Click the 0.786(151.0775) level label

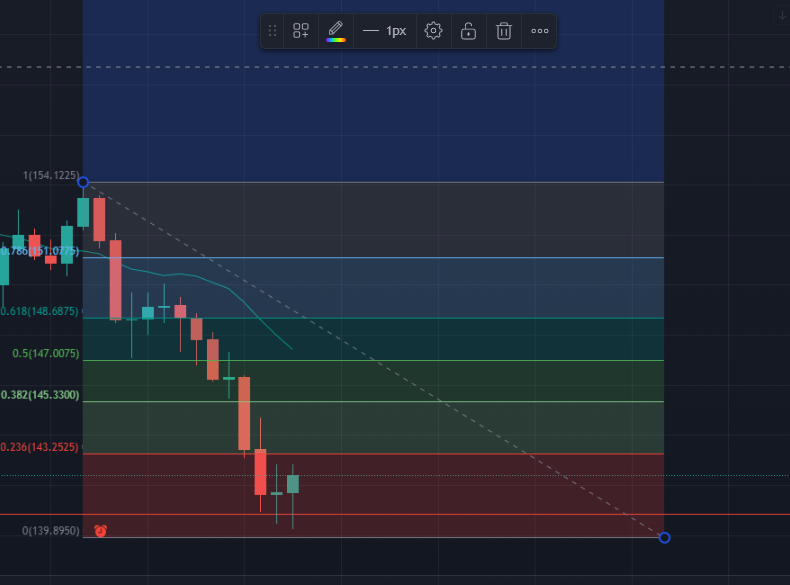point(40,251)
